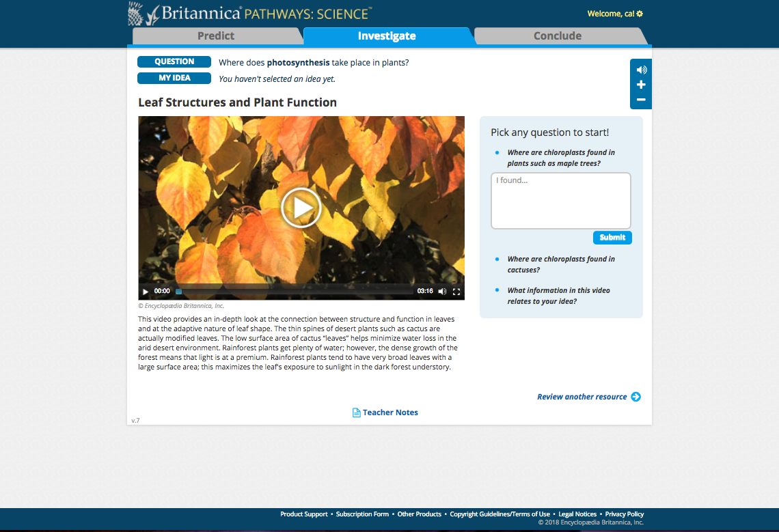779x532 pixels.
Task: Submit the answer with Submit button
Action: (612, 238)
